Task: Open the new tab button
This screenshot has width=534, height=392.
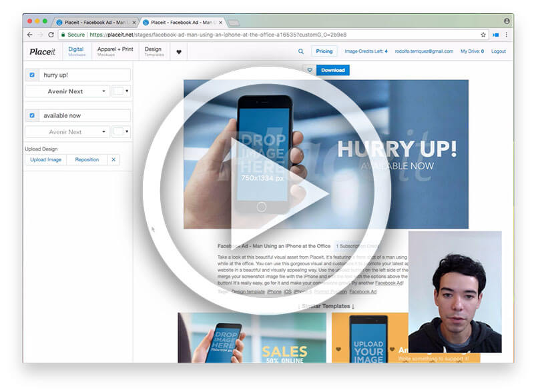Action: click(233, 23)
